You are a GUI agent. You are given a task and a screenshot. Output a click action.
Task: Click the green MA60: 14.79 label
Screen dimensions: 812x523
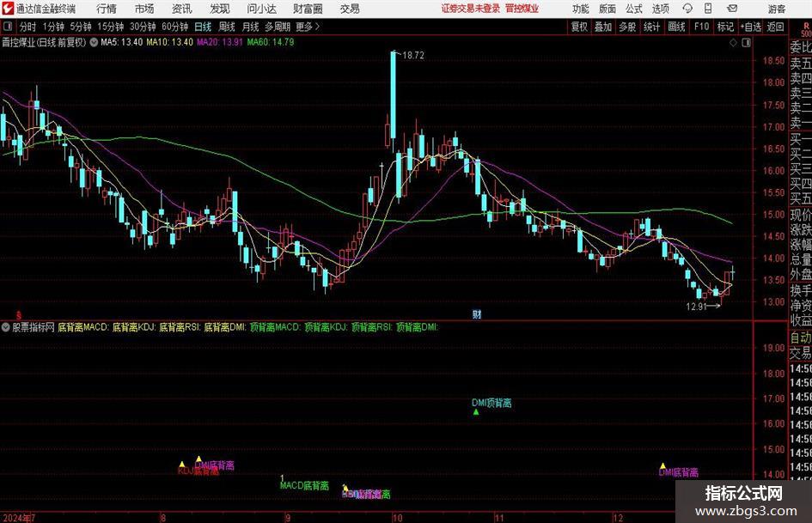point(271,42)
